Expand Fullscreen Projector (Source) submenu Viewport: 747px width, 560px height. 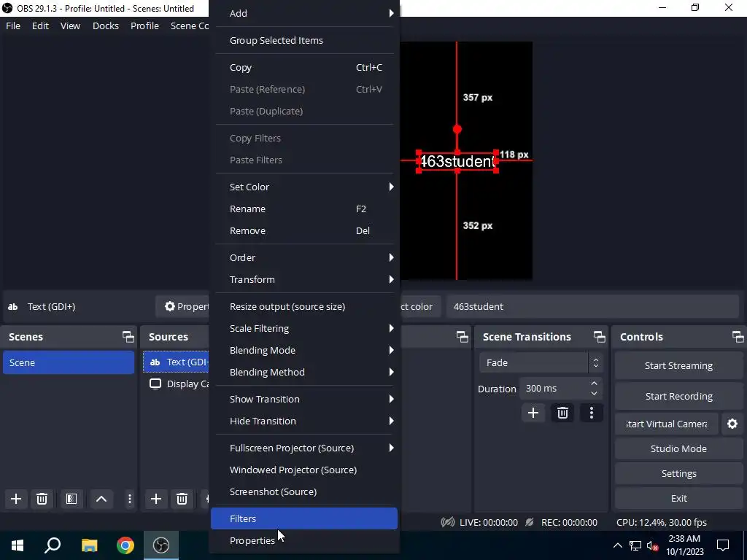(304, 448)
